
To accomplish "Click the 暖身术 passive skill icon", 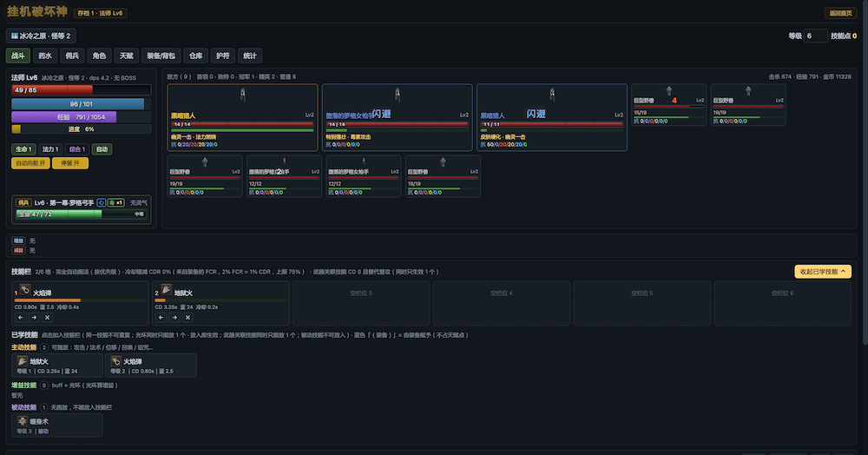I will coord(23,421).
